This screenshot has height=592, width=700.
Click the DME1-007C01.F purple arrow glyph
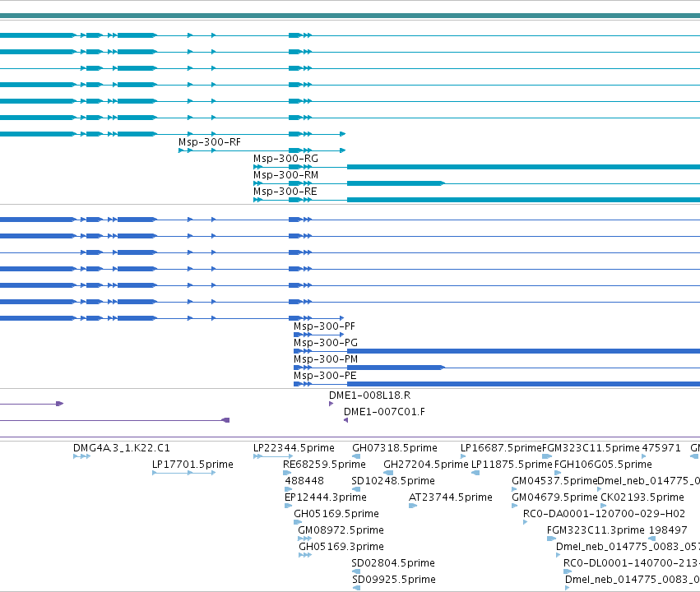point(346,420)
